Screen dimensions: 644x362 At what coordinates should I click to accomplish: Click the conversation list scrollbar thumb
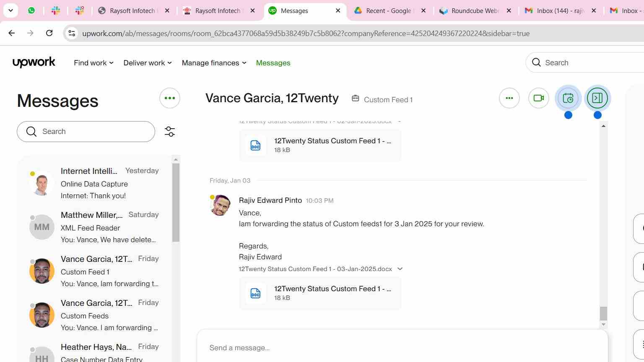point(176,203)
